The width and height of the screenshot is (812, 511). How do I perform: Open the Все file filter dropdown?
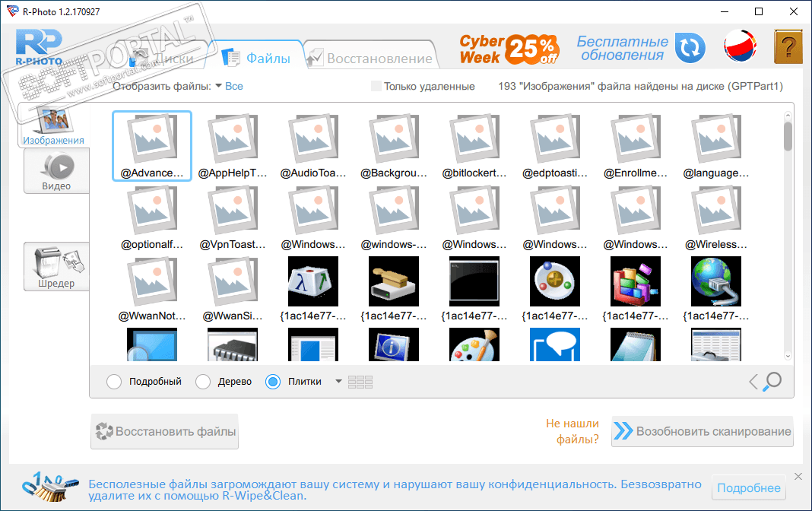click(x=230, y=86)
